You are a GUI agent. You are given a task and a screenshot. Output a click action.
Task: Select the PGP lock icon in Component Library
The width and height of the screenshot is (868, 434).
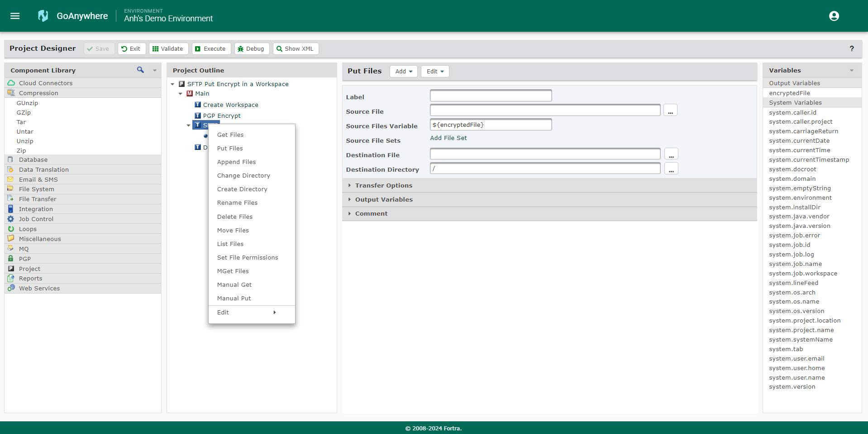click(x=11, y=259)
